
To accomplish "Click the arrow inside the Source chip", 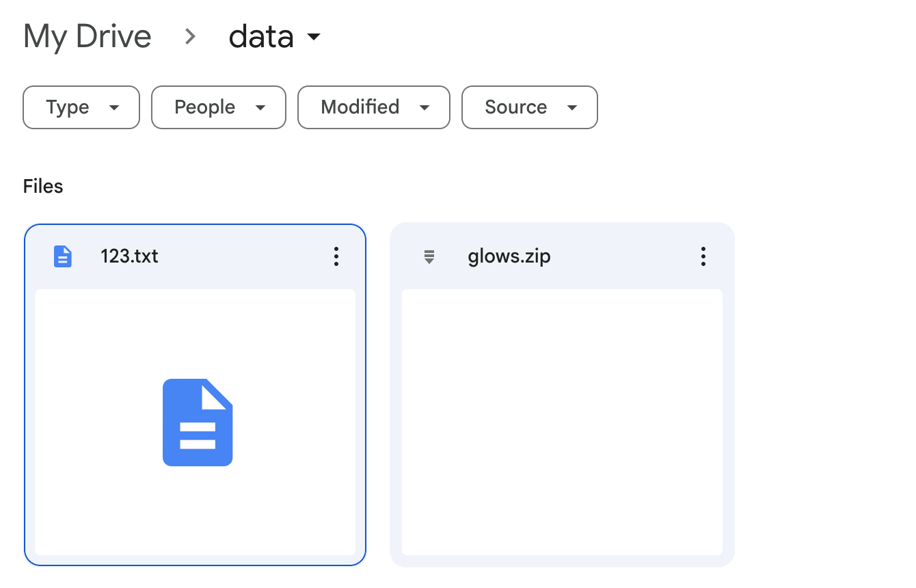I will point(572,107).
